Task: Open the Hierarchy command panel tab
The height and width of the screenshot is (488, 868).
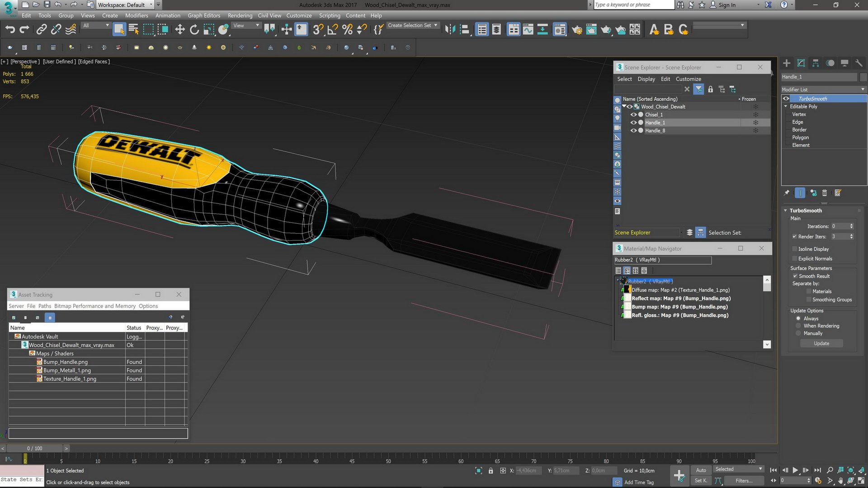Action: point(816,63)
